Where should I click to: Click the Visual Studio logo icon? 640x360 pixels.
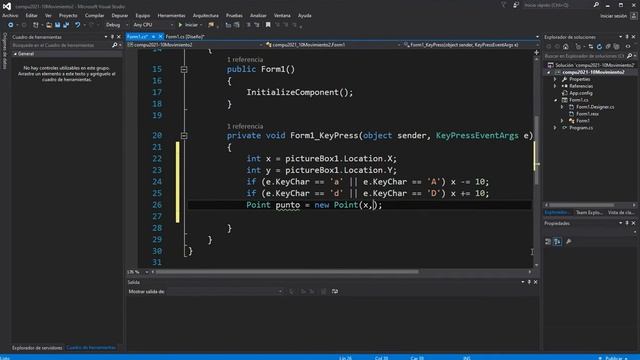coord(7,6)
